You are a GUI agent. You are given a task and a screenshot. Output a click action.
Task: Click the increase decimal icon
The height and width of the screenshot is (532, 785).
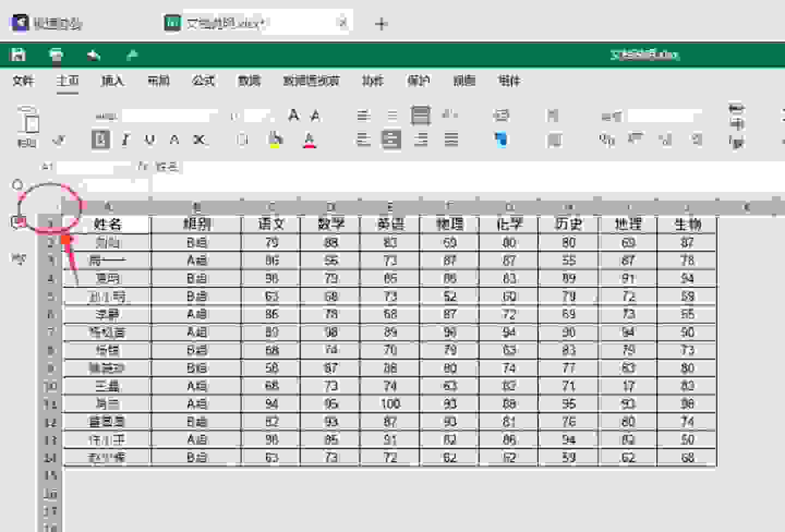click(x=697, y=140)
